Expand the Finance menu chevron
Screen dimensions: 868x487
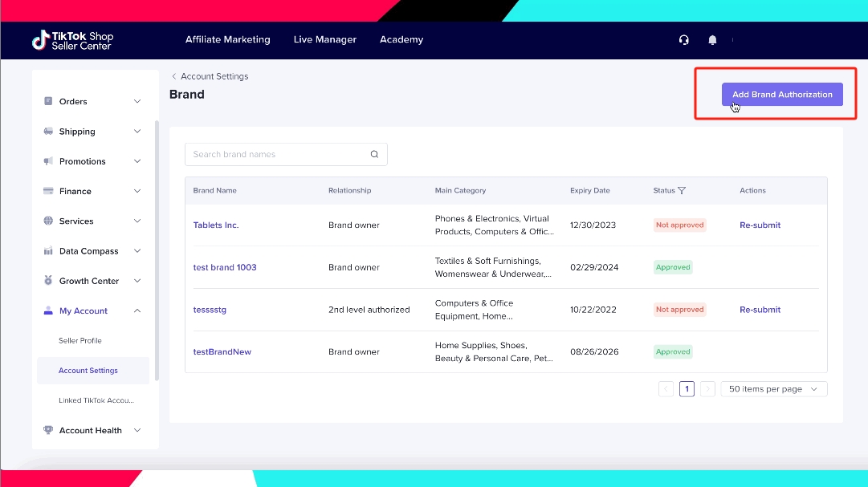coord(137,191)
